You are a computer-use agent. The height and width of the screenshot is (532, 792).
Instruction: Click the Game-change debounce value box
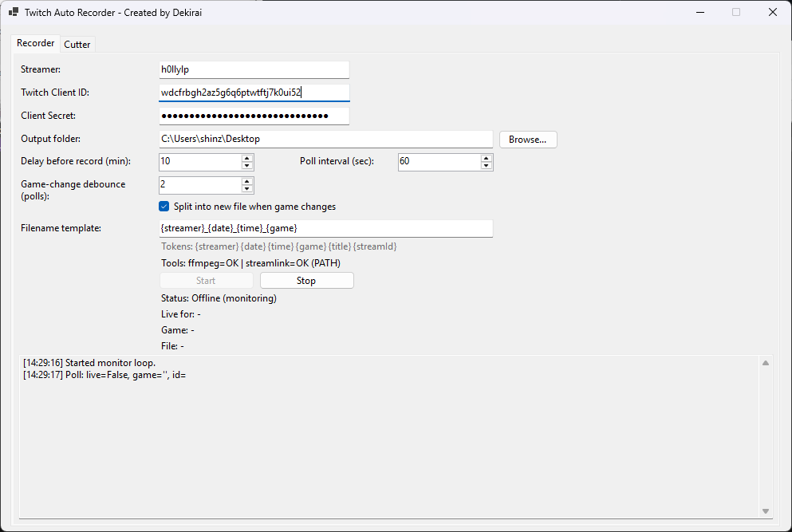point(200,185)
